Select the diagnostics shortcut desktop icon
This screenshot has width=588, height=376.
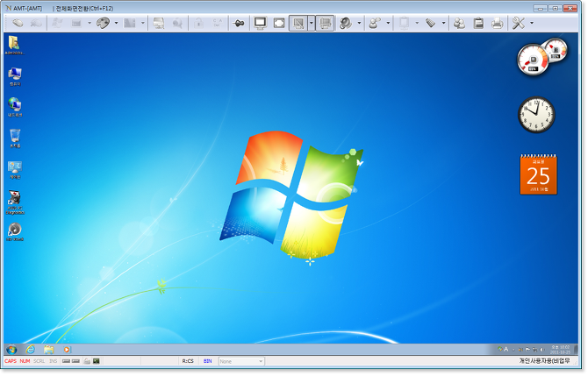[15, 202]
